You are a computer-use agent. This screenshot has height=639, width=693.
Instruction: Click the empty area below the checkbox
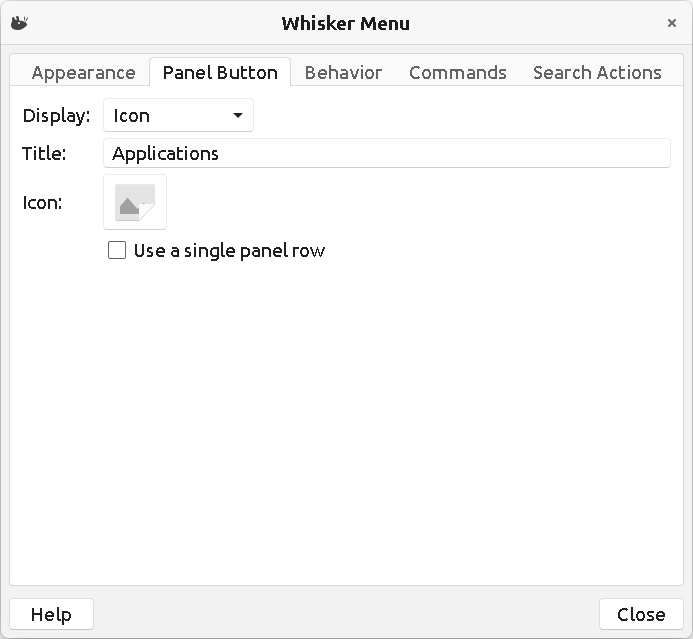tap(346, 420)
